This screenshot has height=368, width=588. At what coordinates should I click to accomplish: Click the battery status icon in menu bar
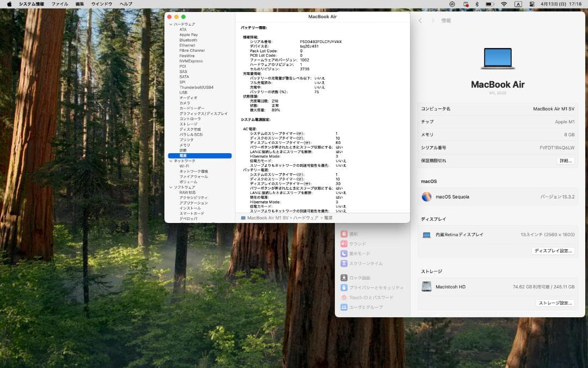click(490, 4)
